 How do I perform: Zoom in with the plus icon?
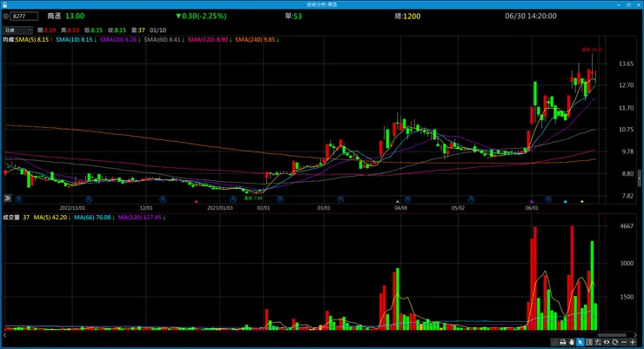[633, 342]
